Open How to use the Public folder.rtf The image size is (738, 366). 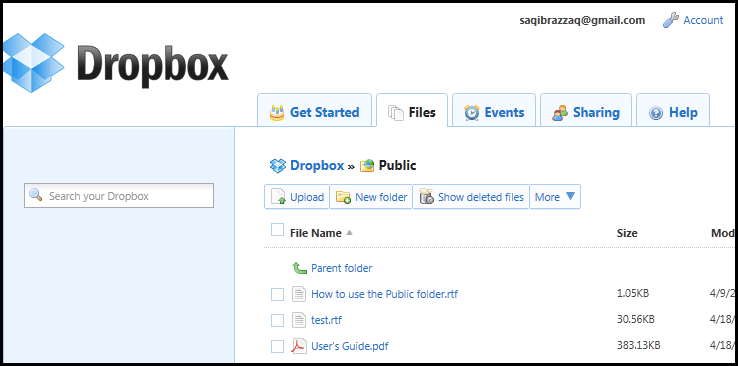coord(385,294)
